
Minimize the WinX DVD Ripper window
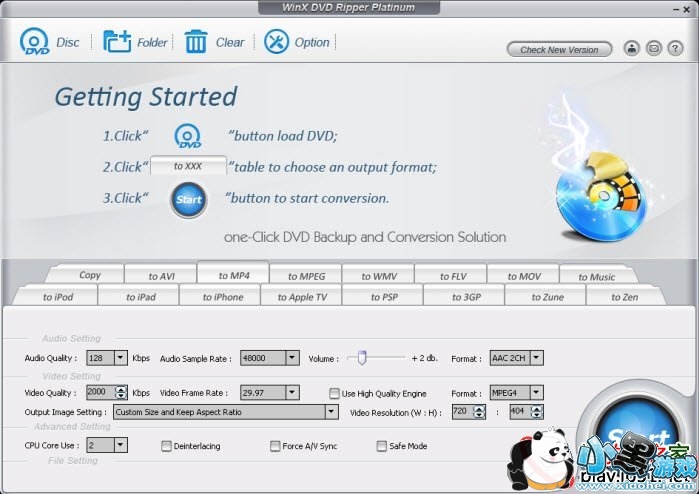(675, 9)
